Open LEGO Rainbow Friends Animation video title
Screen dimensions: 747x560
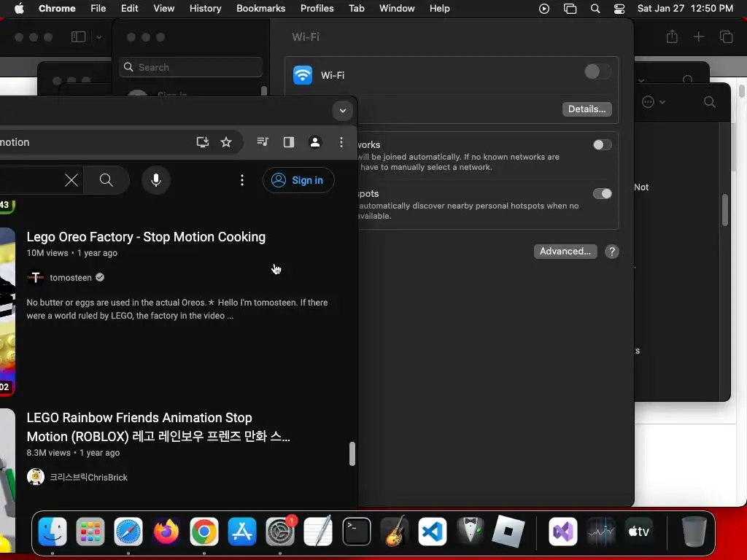(158, 427)
